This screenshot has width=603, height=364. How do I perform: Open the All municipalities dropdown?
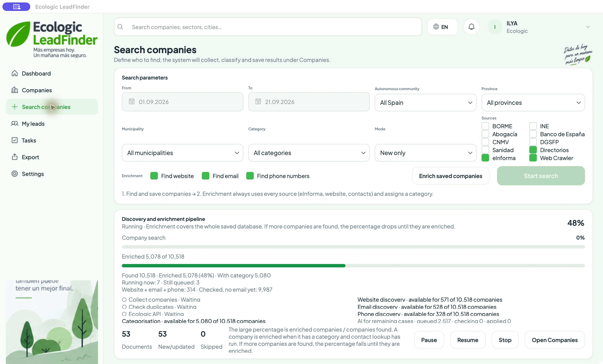pyautogui.click(x=182, y=153)
